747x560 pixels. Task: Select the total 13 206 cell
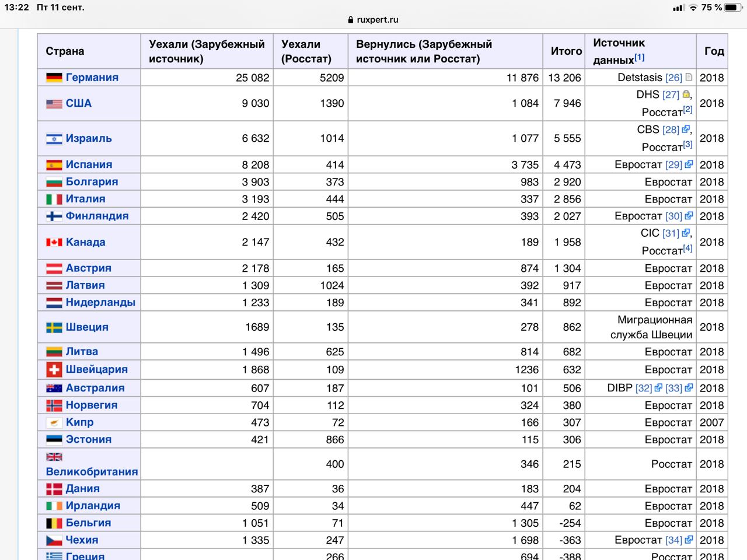coord(564,78)
